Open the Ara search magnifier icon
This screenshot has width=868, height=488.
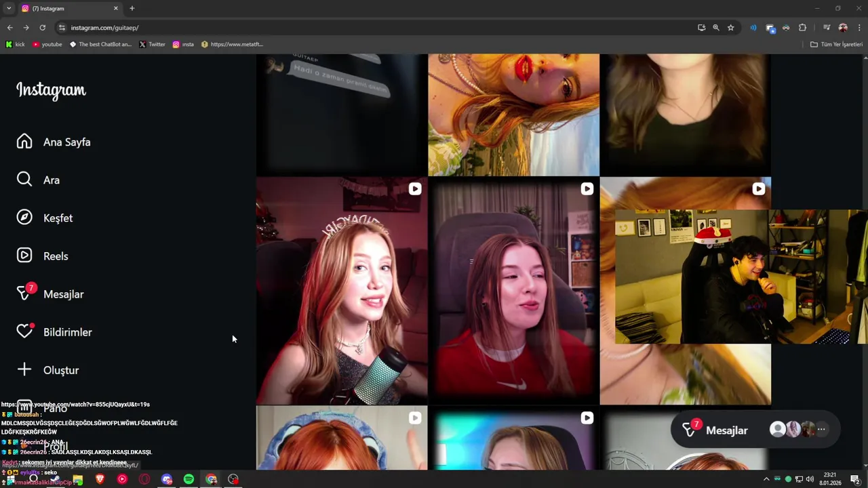click(x=24, y=180)
